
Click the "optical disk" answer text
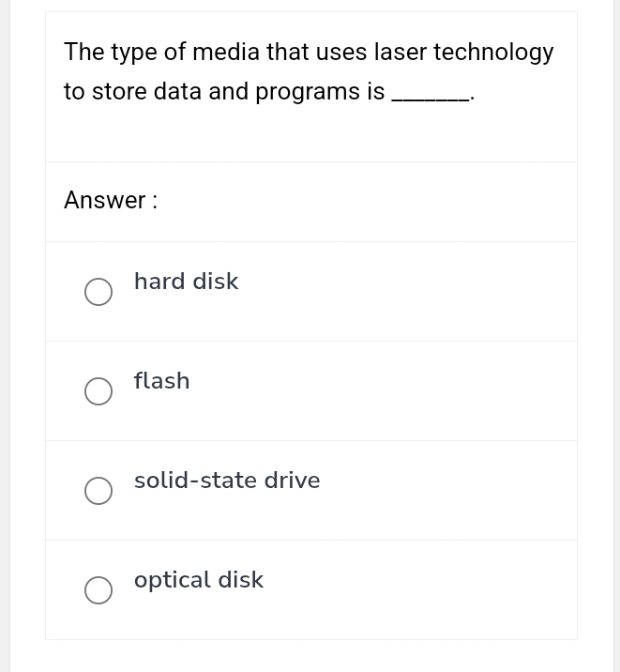pyautogui.click(x=199, y=580)
